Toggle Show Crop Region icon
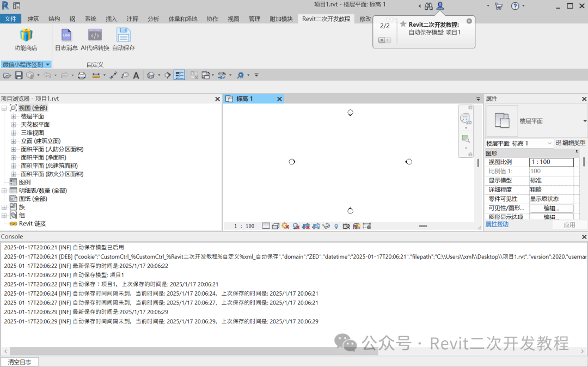 click(316, 226)
